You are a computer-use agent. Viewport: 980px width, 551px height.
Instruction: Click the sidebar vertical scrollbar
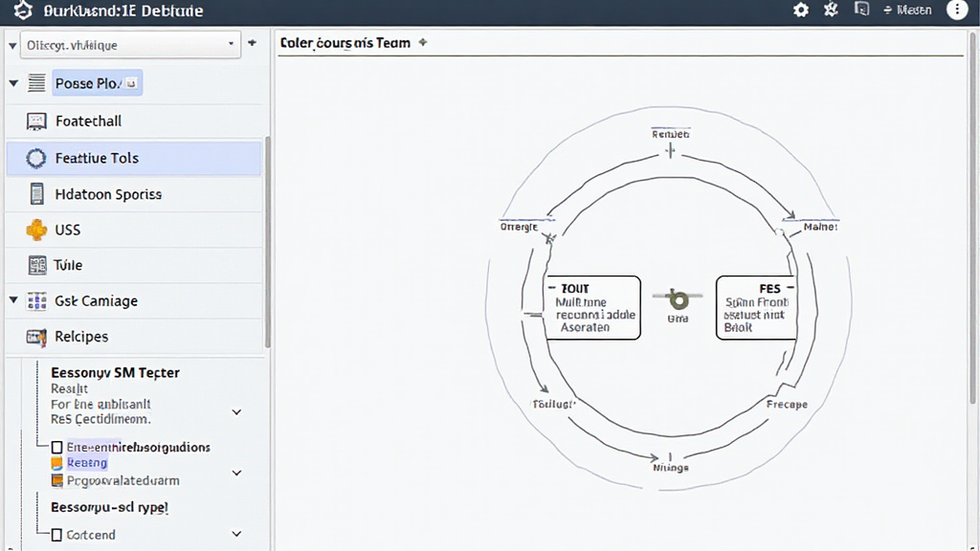[x=267, y=239]
